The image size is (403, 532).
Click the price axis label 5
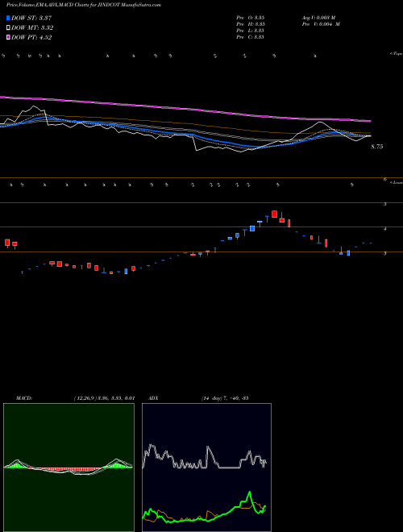[385, 204]
